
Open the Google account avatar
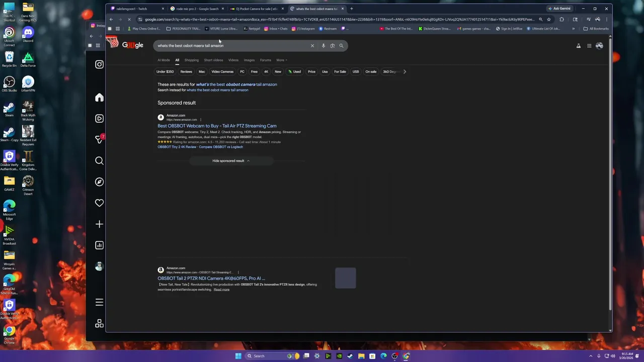599,46
